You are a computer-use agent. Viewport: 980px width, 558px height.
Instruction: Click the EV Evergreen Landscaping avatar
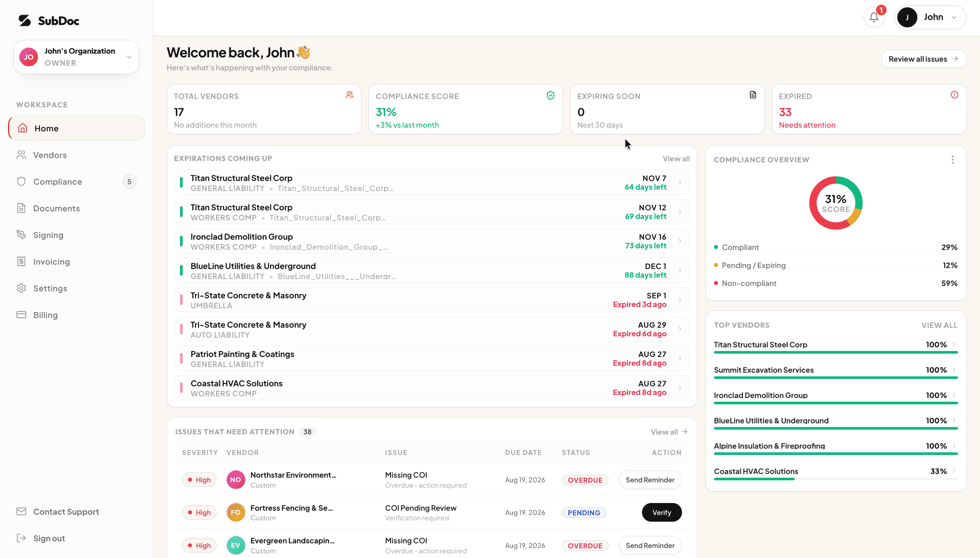click(x=236, y=545)
